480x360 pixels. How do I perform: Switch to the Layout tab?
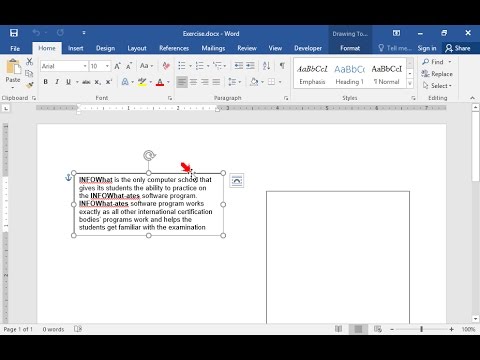(x=137, y=48)
